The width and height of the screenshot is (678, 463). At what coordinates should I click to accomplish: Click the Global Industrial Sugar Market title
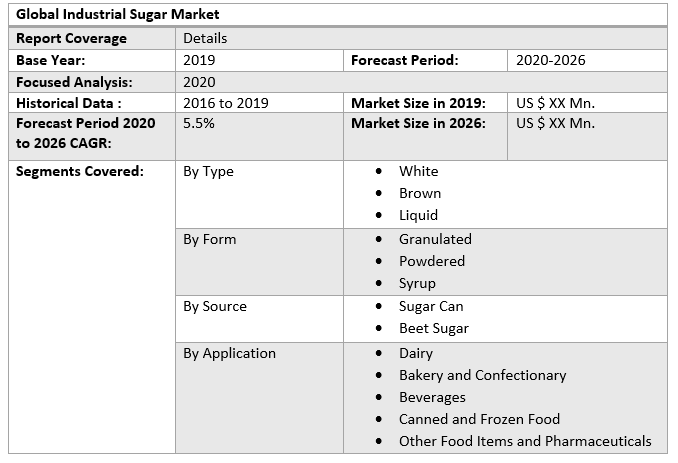118,15
